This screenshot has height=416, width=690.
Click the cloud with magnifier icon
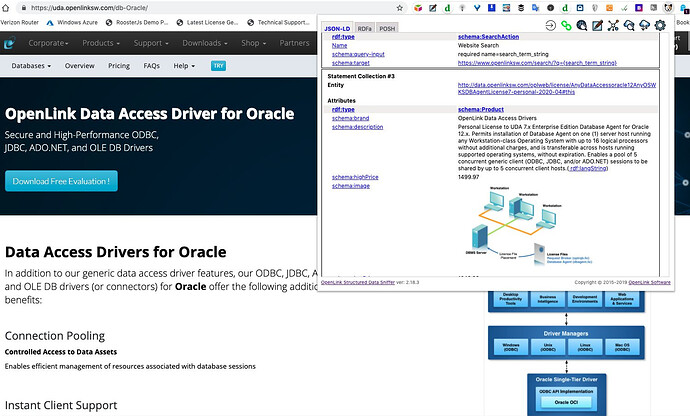point(629,26)
